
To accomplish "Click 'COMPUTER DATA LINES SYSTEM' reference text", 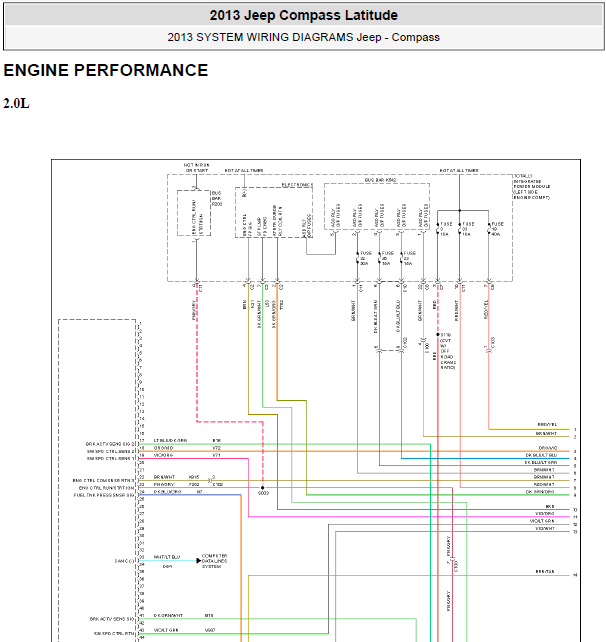I will coord(214,561).
